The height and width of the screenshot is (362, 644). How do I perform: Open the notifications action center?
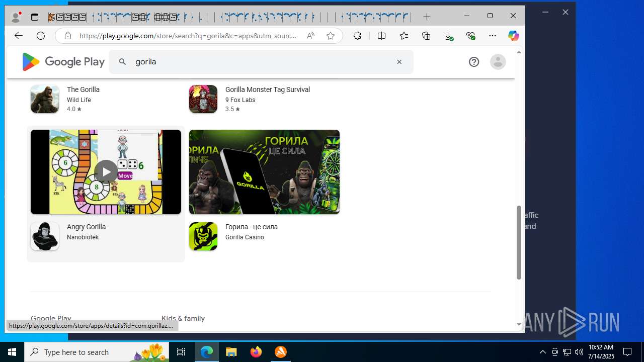(627, 352)
